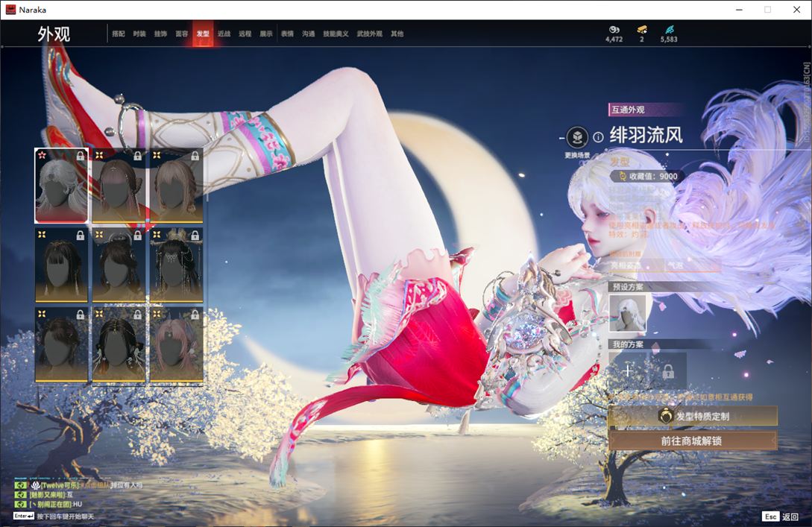Screen dimensions: 812x527
Task: Open the 近战 tab
Action: pos(224,34)
